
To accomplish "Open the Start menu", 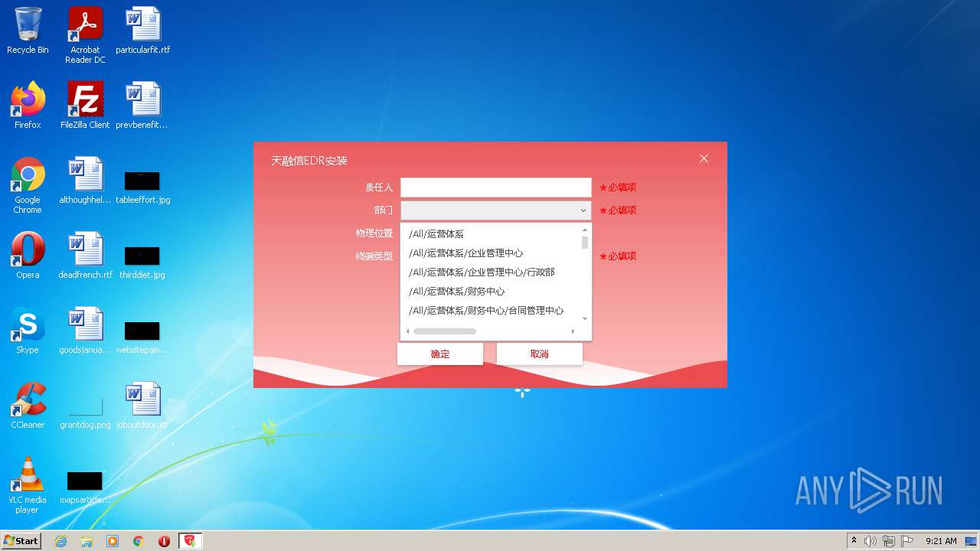I will click(21, 541).
